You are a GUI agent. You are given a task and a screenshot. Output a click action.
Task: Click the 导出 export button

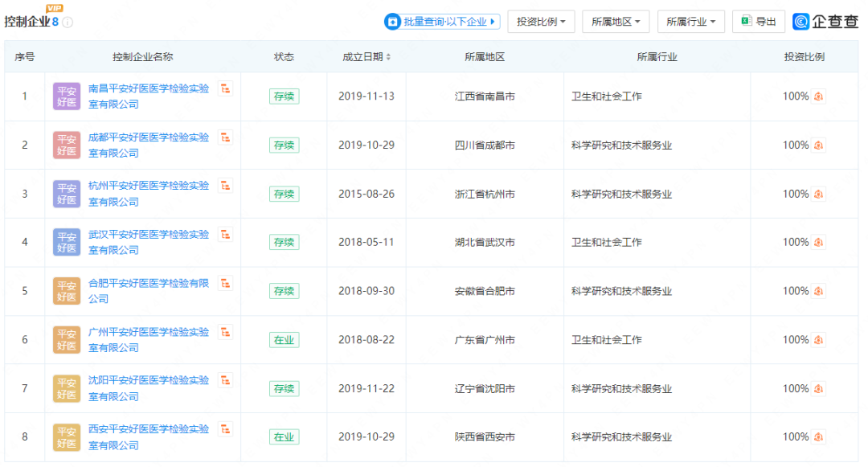pos(759,22)
